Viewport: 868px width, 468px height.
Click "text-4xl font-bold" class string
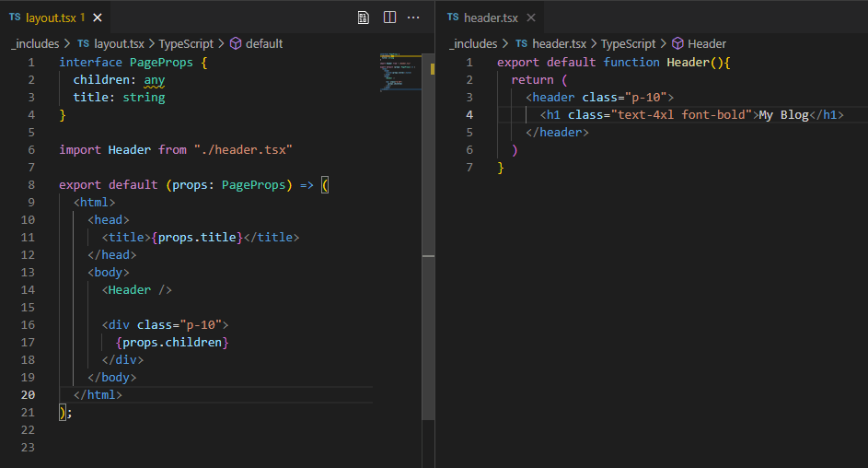[681, 114]
